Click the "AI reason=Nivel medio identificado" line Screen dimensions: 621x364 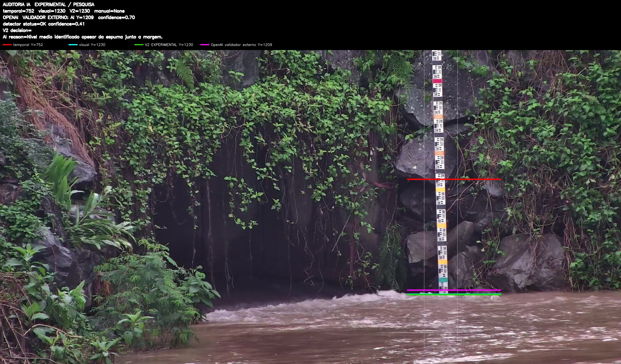pos(83,37)
